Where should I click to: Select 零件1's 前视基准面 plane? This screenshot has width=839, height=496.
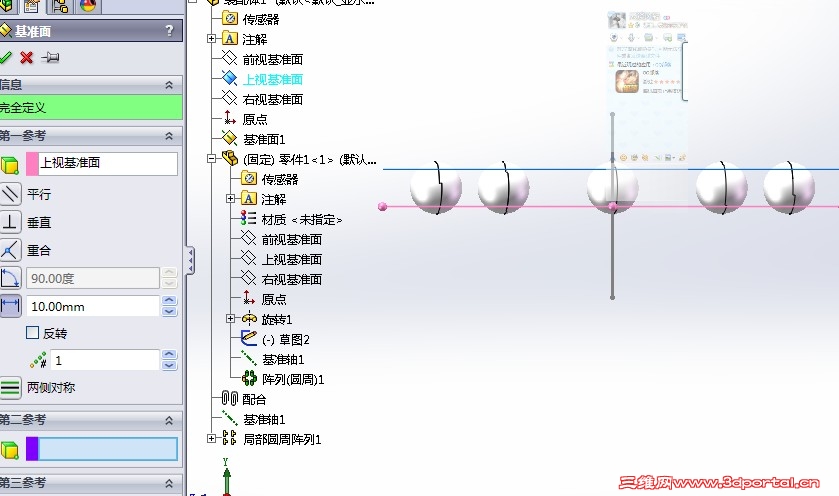(x=291, y=240)
